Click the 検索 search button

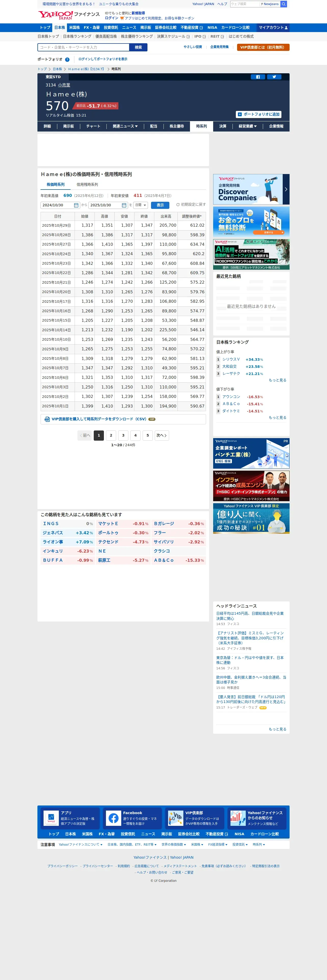(138, 47)
